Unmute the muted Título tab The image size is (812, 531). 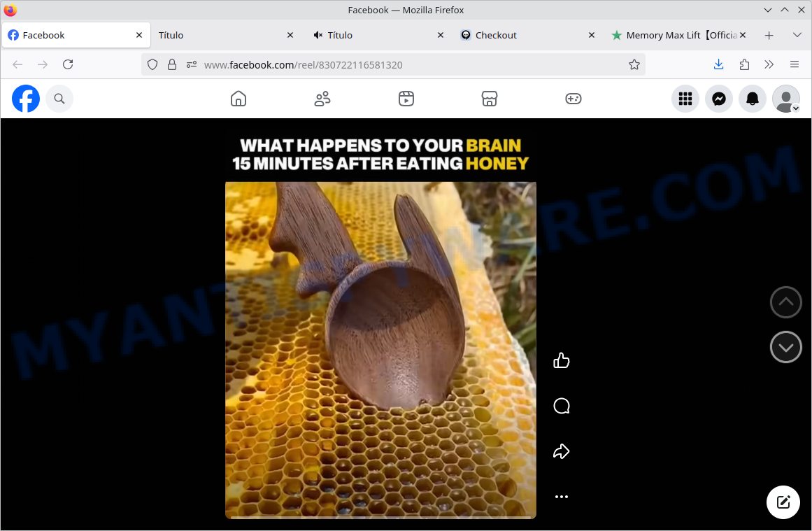[x=318, y=35]
